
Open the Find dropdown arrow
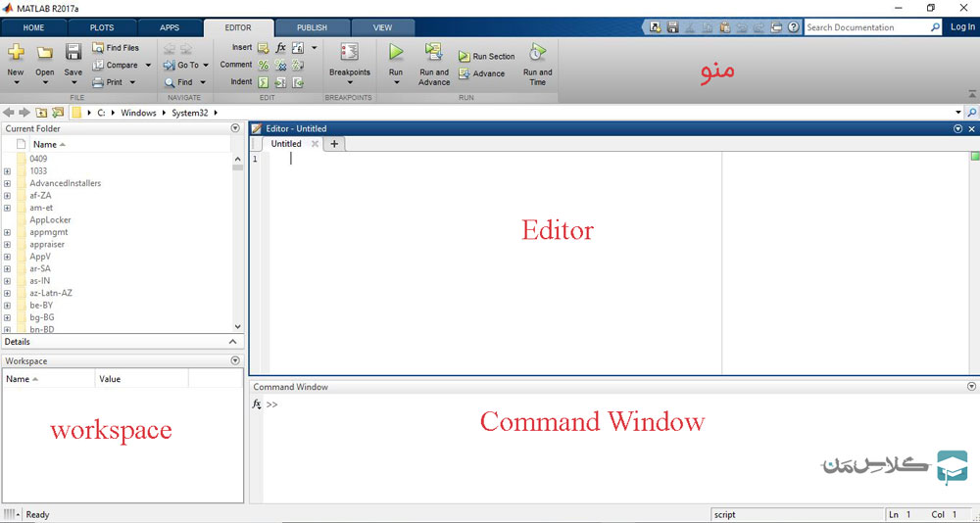pyautogui.click(x=203, y=82)
